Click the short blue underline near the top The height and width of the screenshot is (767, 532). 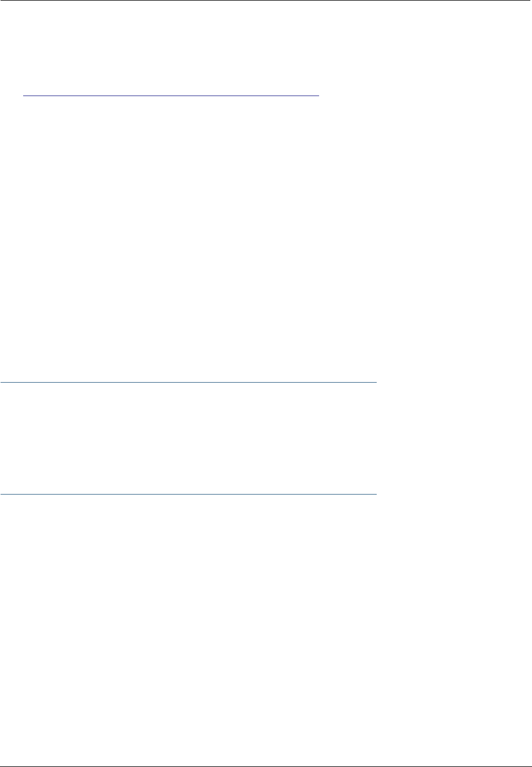click(x=171, y=96)
